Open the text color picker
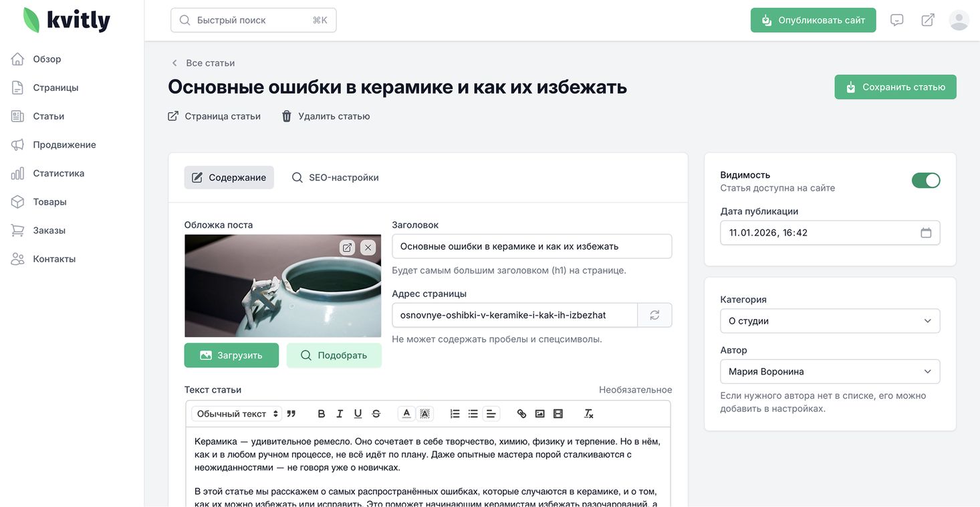Screen dimensions: 980x507 [x=406, y=414]
